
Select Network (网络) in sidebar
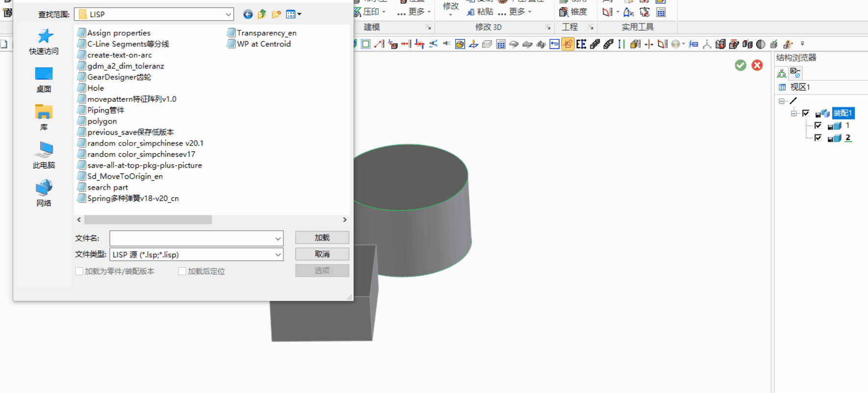tap(44, 193)
